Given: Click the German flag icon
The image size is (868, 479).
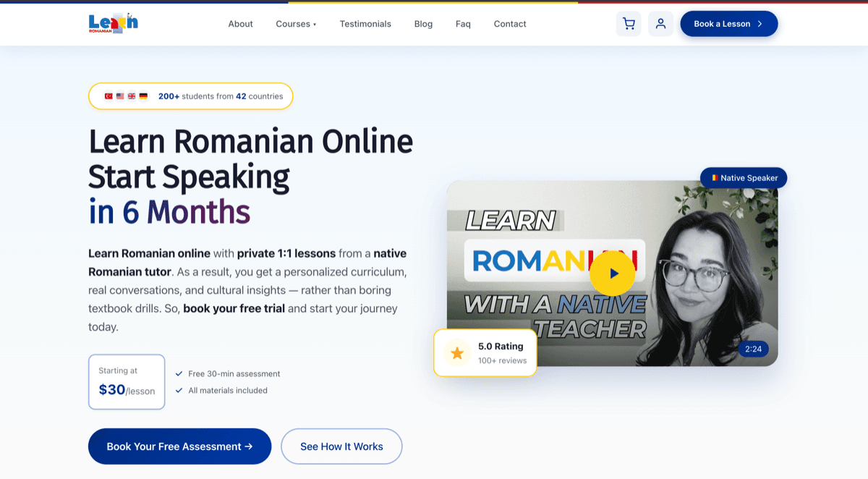Looking at the screenshot, I should pos(143,95).
